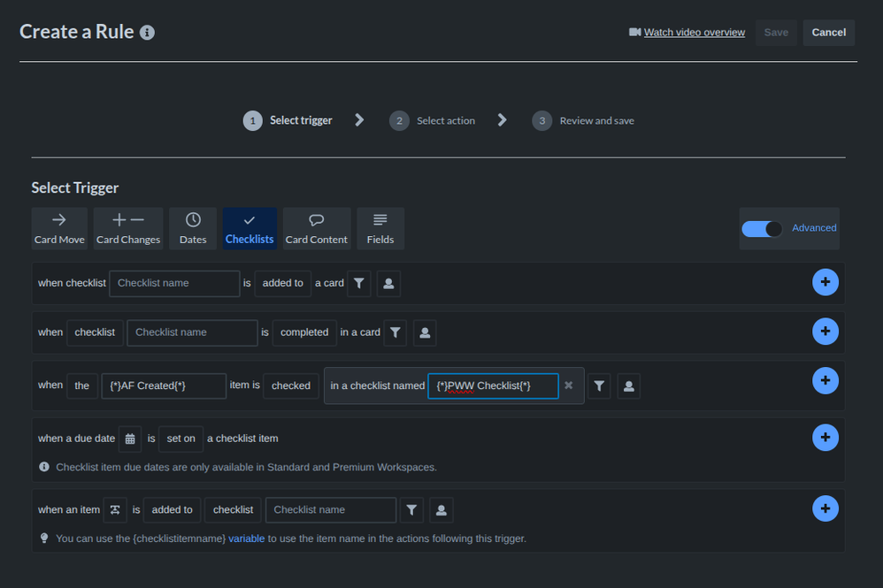
Task: Click the calendar icon after 'when a due date'
Action: [x=130, y=439]
